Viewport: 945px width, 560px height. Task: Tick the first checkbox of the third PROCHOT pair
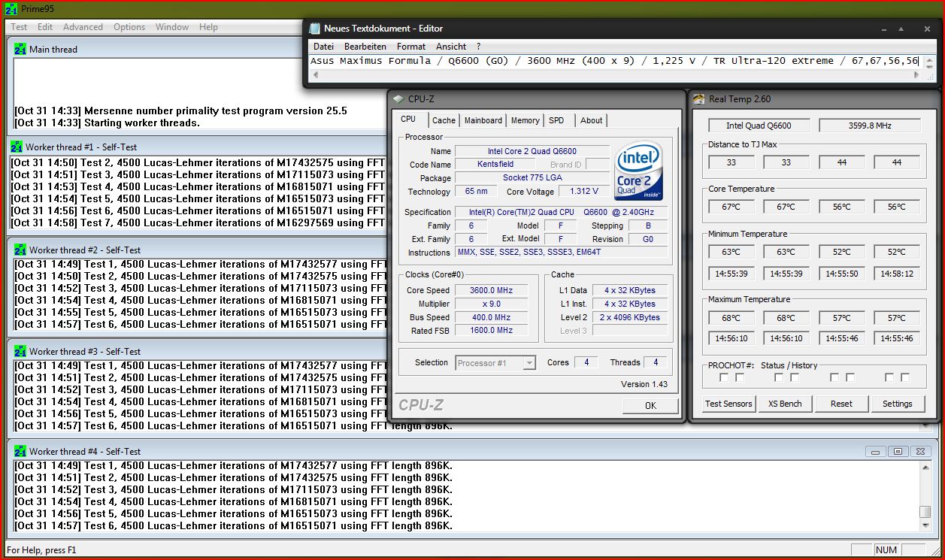pos(834,377)
